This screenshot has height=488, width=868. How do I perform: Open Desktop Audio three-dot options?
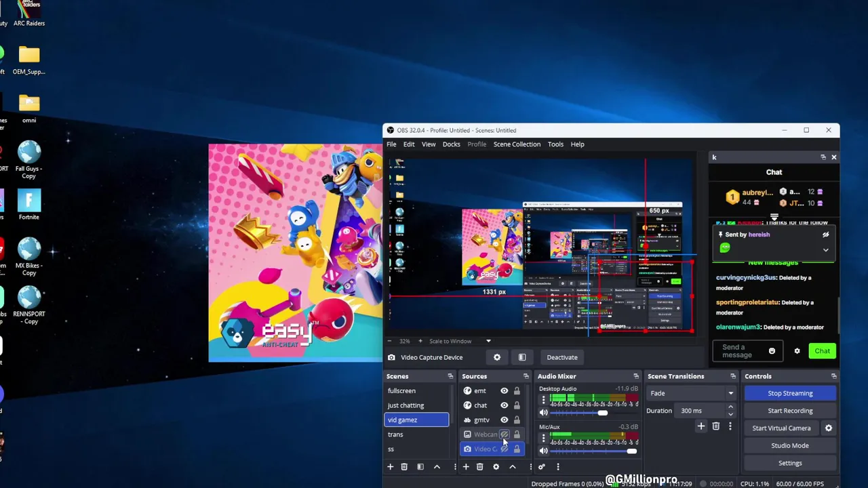pyautogui.click(x=543, y=400)
